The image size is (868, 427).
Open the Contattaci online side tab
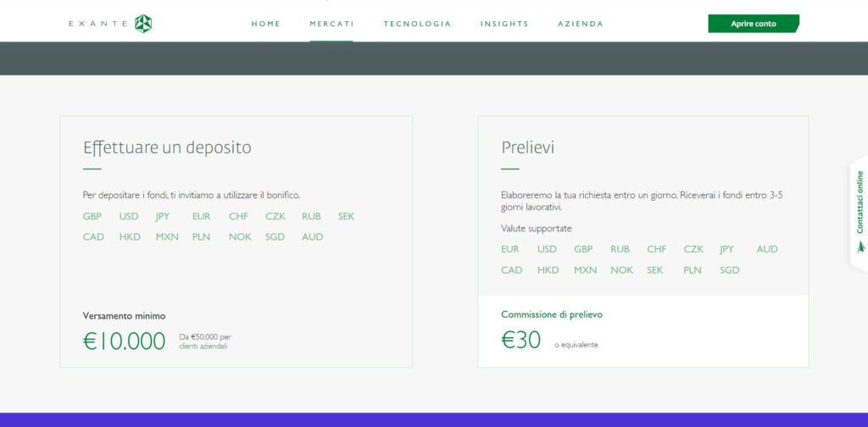860,213
